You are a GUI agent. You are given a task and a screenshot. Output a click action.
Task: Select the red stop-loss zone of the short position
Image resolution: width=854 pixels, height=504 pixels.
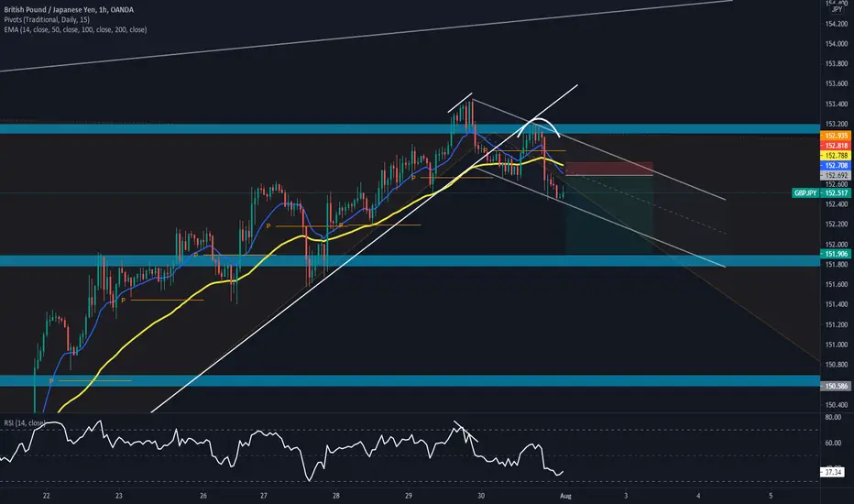[x=609, y=169]
